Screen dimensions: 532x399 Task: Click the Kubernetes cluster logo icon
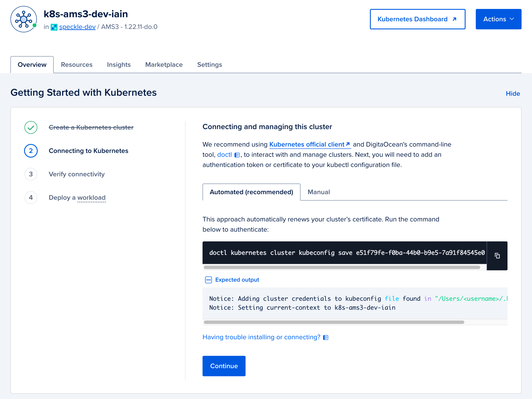(x=24, y=19)
